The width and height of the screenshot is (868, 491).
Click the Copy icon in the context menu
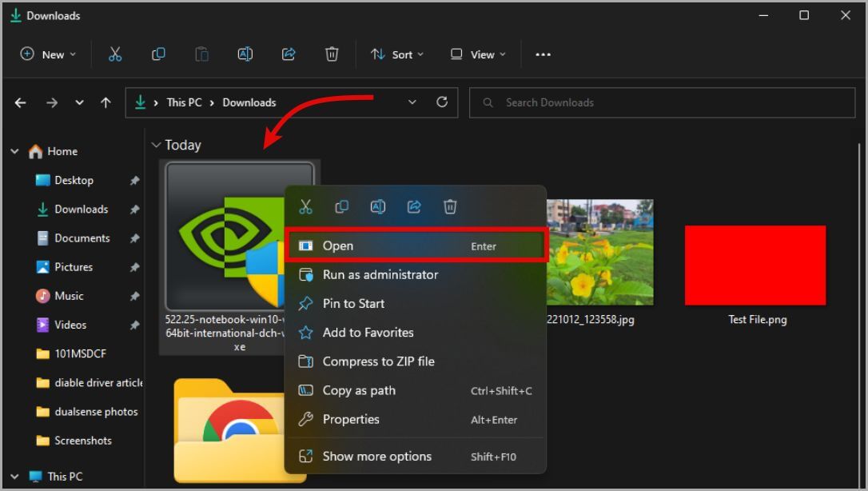click(341, 207)
